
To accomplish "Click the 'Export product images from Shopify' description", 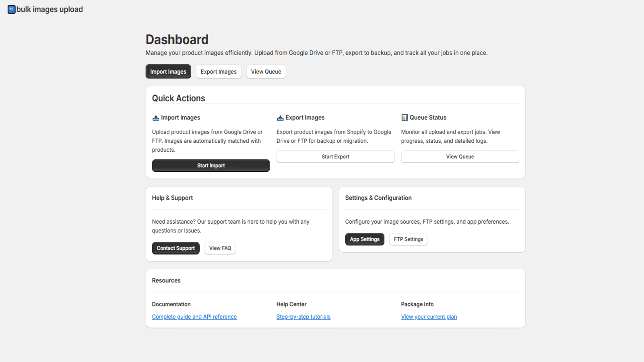I will 334,136.
